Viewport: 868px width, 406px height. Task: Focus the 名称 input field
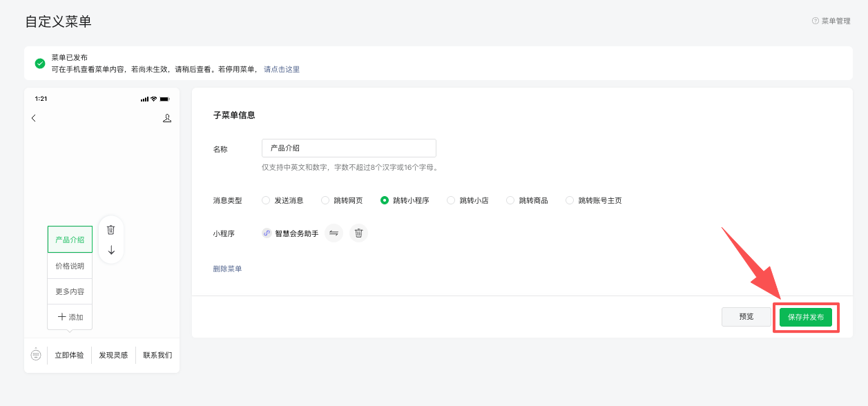click(349, 148)
